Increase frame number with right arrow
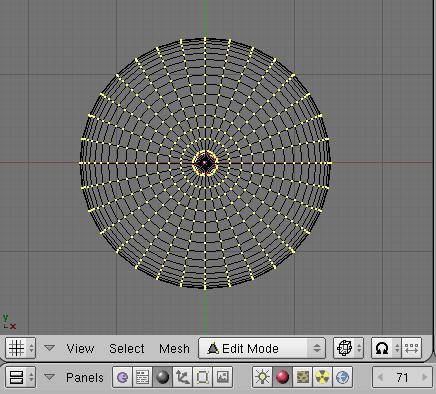 (x=425, y=377)
